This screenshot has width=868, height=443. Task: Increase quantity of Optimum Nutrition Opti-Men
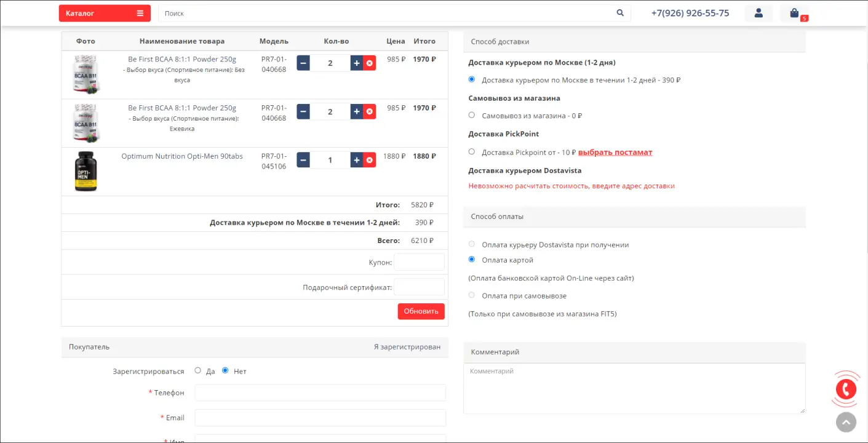pyautogui.click(x=357, y=160)
